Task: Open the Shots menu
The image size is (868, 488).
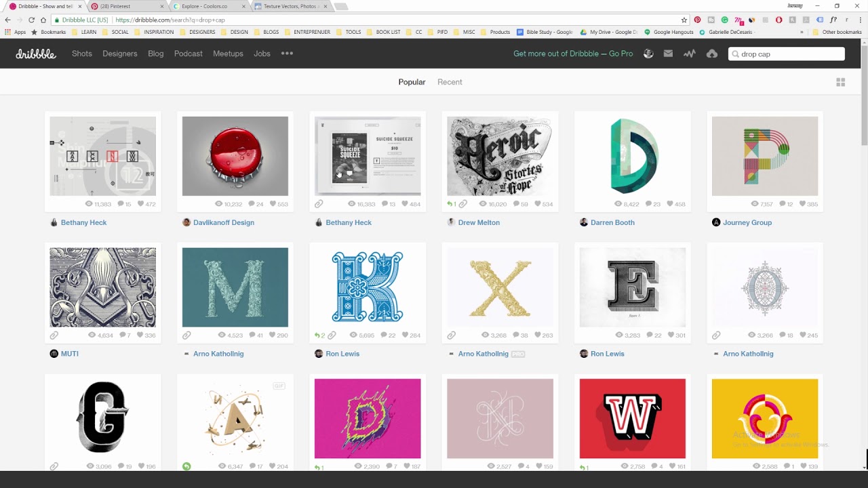Action: point(82,54)
